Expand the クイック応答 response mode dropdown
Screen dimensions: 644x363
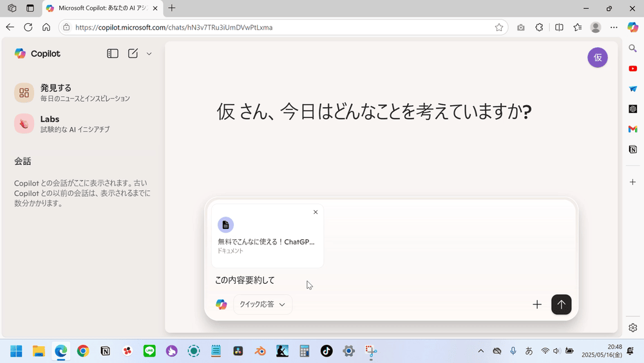pos(262,304)
